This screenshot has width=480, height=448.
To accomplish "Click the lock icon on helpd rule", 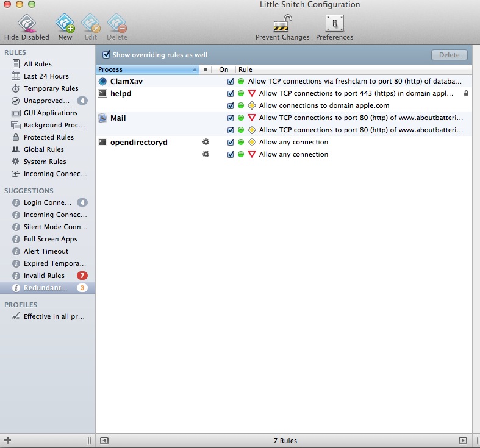I will coord(466,93).
